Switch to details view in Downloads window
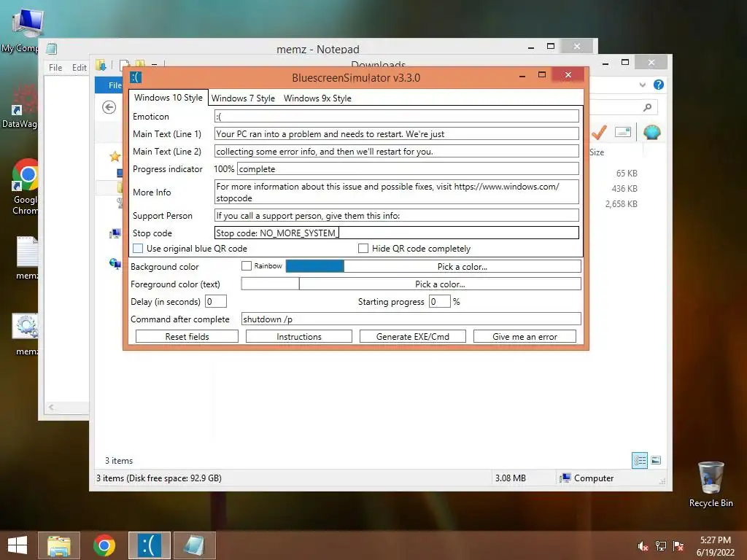 pyautogui.click(x=639, y=460)
